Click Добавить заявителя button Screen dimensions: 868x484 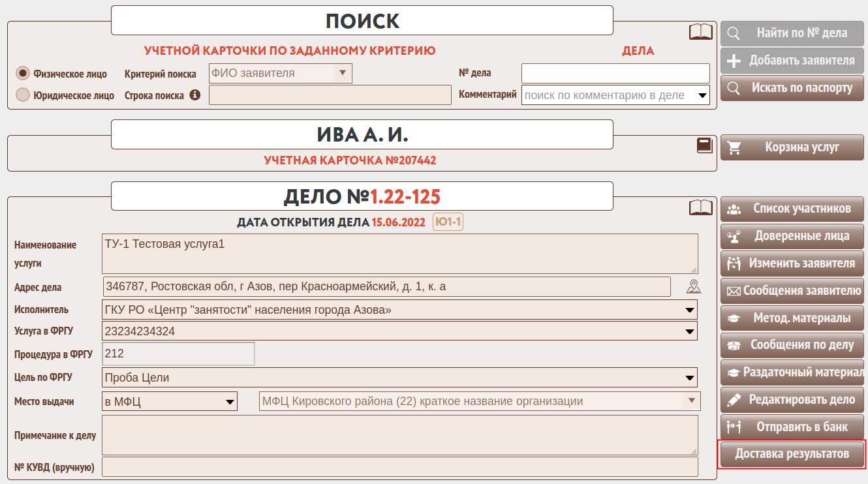(x=792, y=61)
